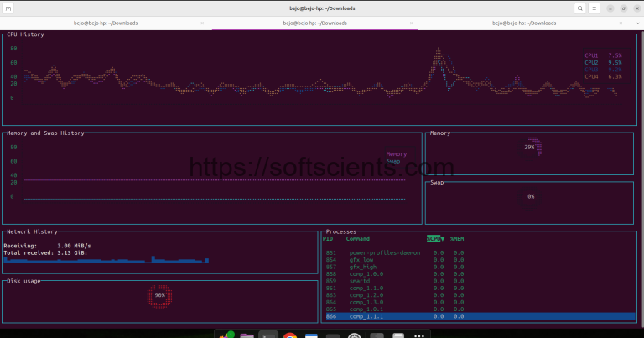Click the Command column header
Screen dimensions: 644x338
tap(358, 238)
